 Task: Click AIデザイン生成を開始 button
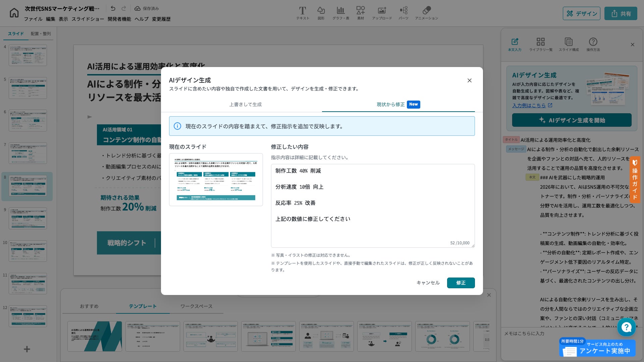pyautogui.click(x=572, y=120)
